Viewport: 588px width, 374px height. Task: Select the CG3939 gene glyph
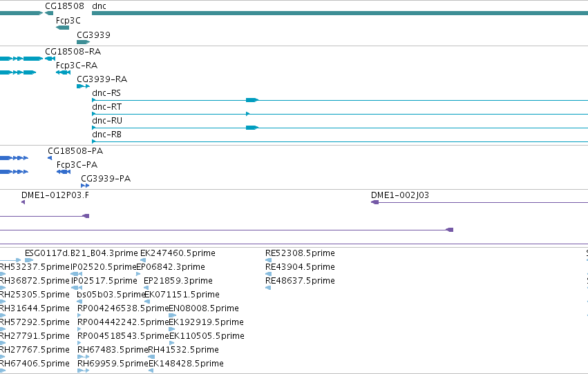click(x=83, y=42)
